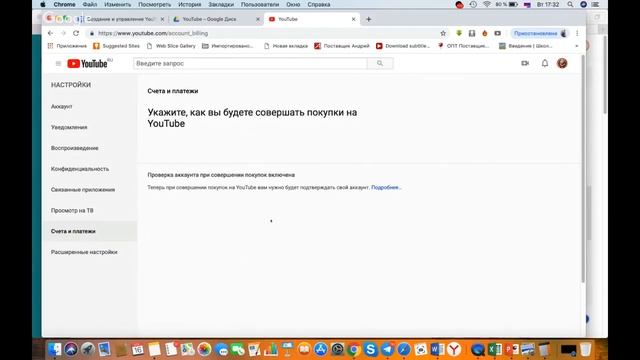Open Excel in the Dock
640x360 pixels.
point(495,349)
